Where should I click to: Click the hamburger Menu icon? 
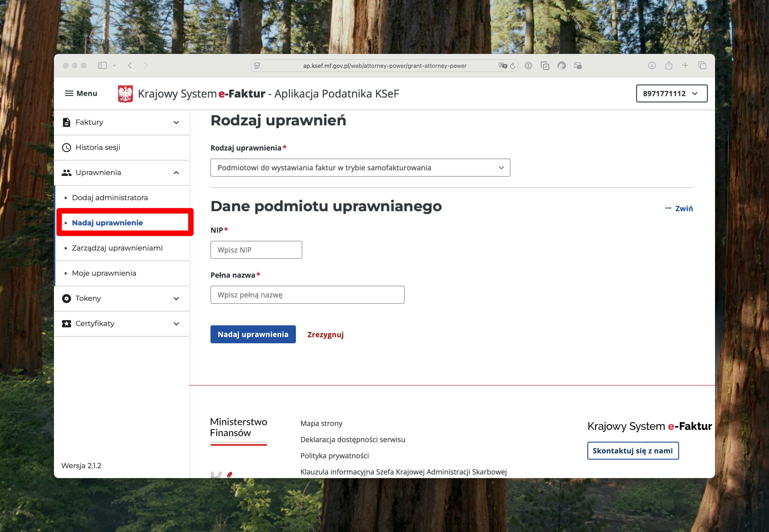pos(69,93)
